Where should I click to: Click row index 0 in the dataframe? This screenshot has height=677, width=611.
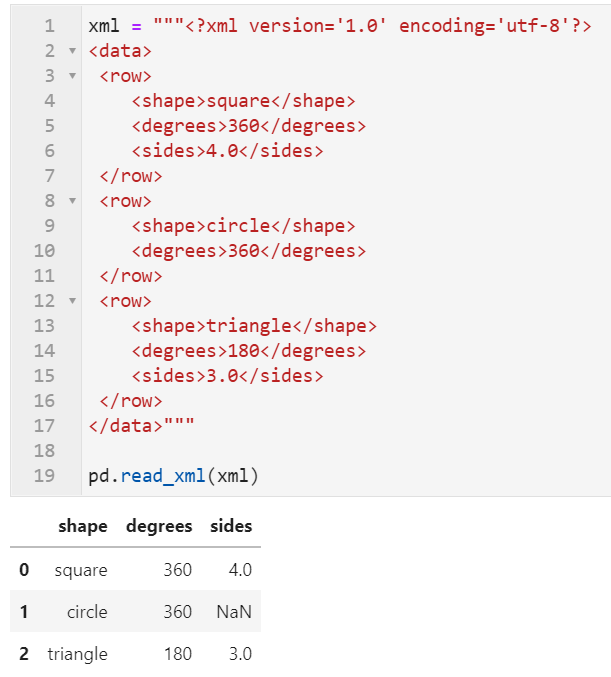(x=24, y=570)
